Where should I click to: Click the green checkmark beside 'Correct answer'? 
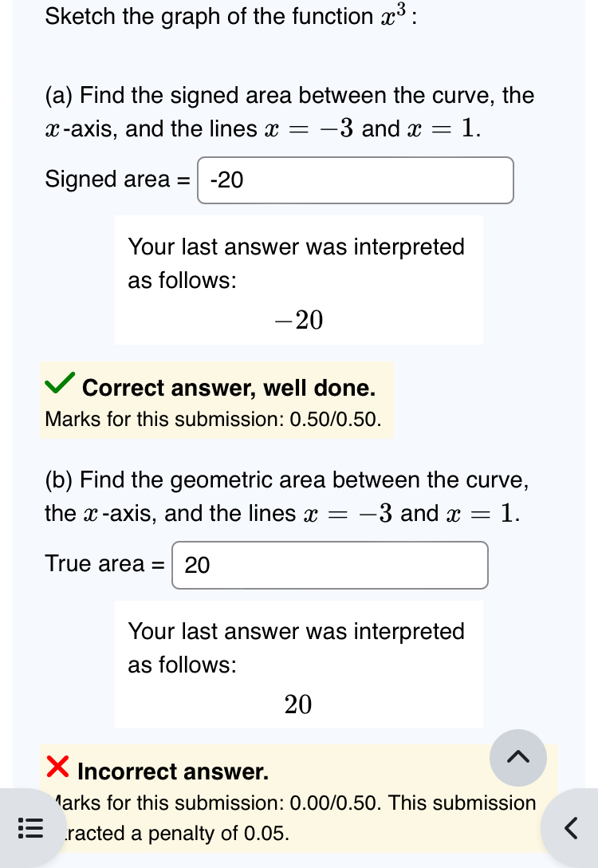58,385
